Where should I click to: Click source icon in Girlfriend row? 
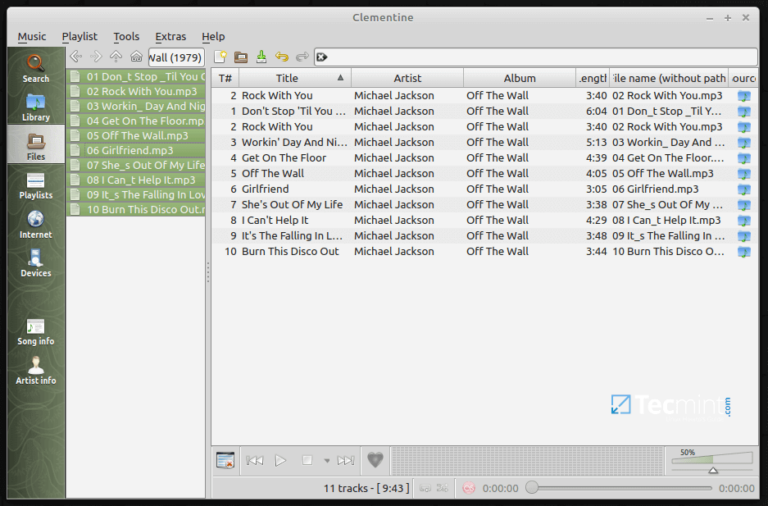(744, 190)
